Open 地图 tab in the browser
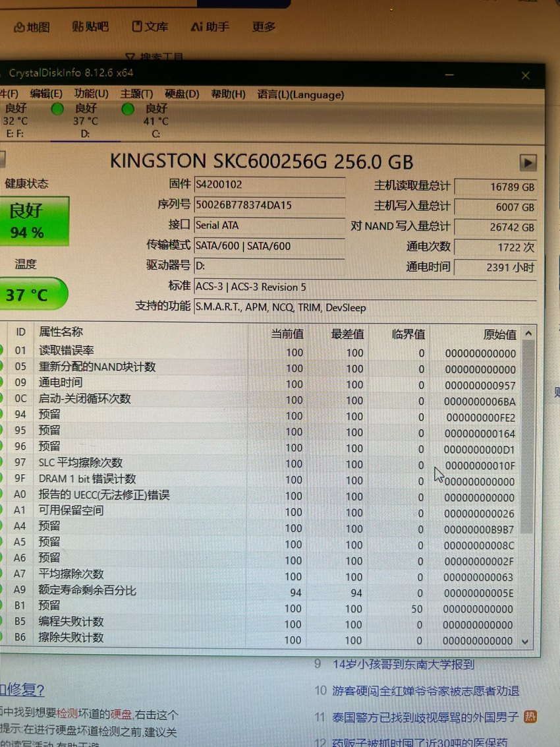Viewport: 560px width, 747px height. (32, 27)
